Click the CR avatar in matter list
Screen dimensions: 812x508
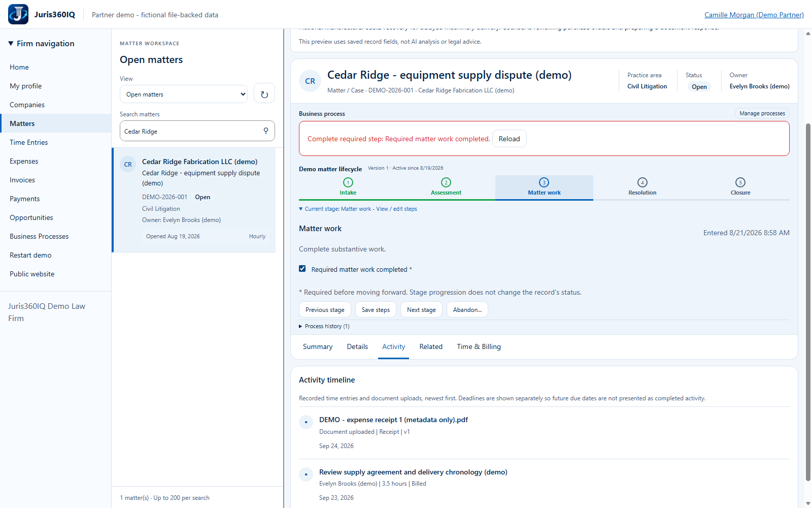pyautogui.click(x=128, y=164)
